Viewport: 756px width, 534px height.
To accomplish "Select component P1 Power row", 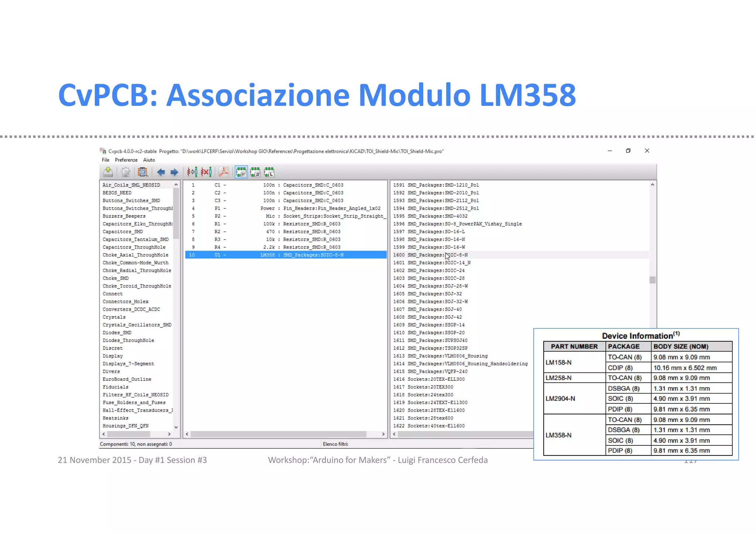I will (286, 208).
